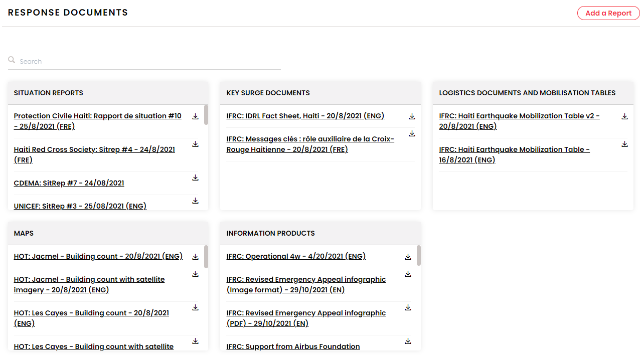This screenshot has width=644, height=355.
Task: Click Situation Reports panel scrollbar
Action: (x=206, y=115)
